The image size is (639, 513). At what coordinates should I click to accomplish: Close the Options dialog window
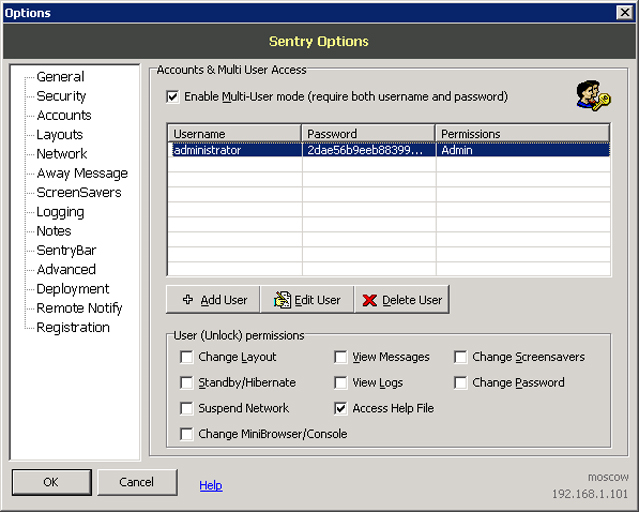[x=625, y=12]
